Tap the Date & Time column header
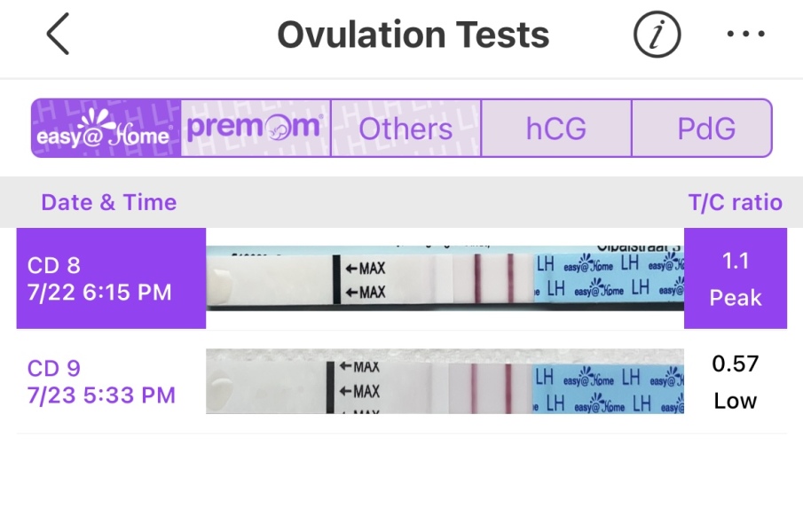This screenshot has width=803, height=532. pyautogui.click(x=109, y=202)
